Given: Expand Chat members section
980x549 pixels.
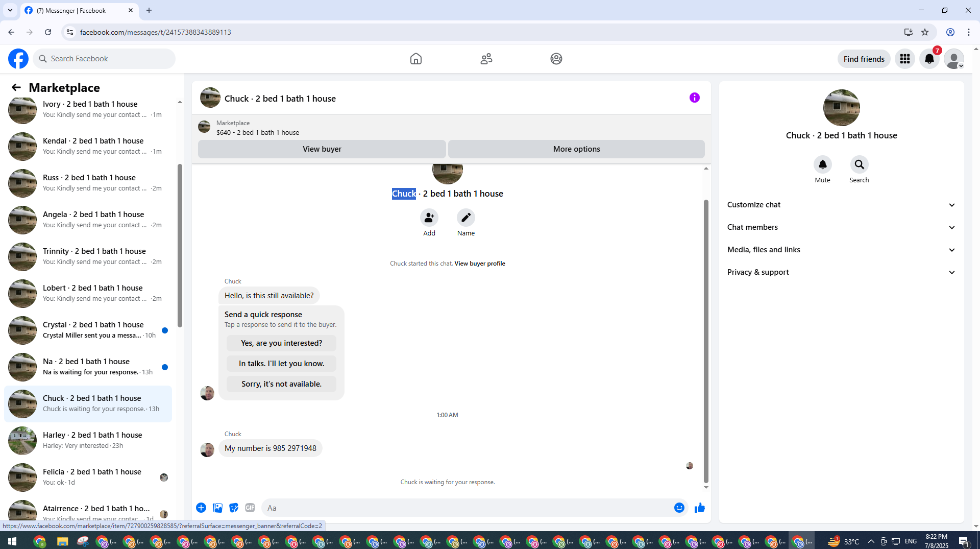Looking at the screenshot, I should pos(842,227).
